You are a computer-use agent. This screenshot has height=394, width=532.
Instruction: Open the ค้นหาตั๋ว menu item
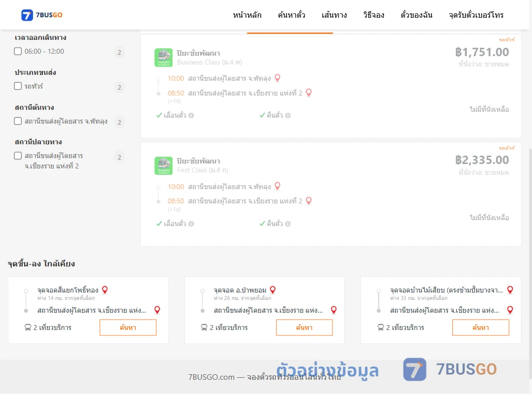292,15
